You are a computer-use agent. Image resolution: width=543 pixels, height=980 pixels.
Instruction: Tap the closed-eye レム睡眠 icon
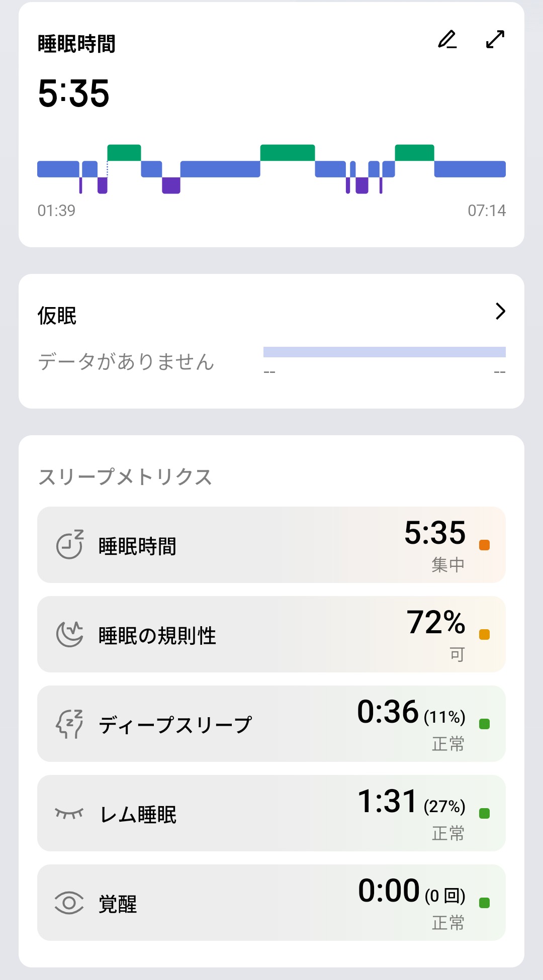(x=69, y=813)
